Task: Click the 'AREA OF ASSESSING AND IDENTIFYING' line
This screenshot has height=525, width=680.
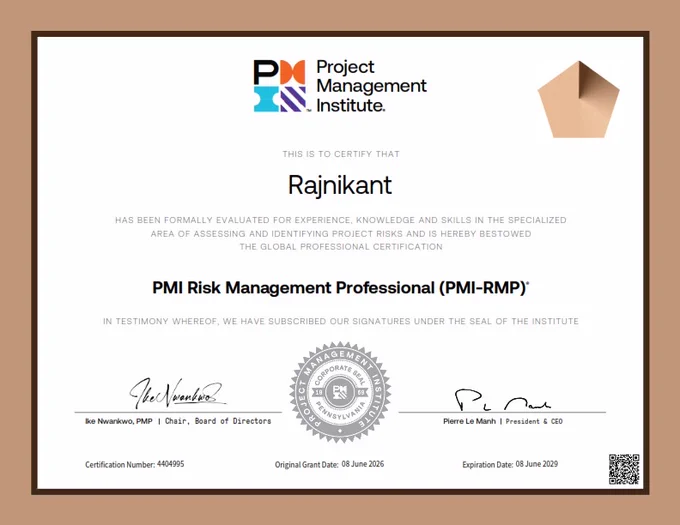Action: click(341, 234)
